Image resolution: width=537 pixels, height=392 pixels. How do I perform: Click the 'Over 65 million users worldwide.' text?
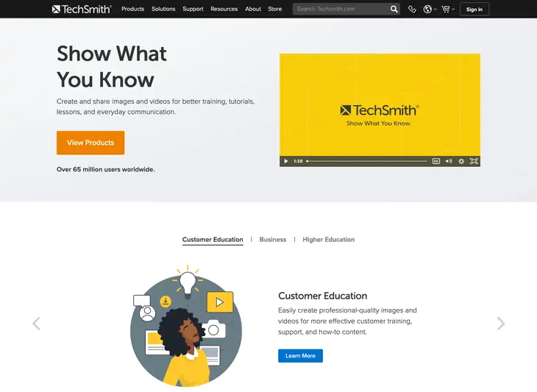click(x=105, y=169)
